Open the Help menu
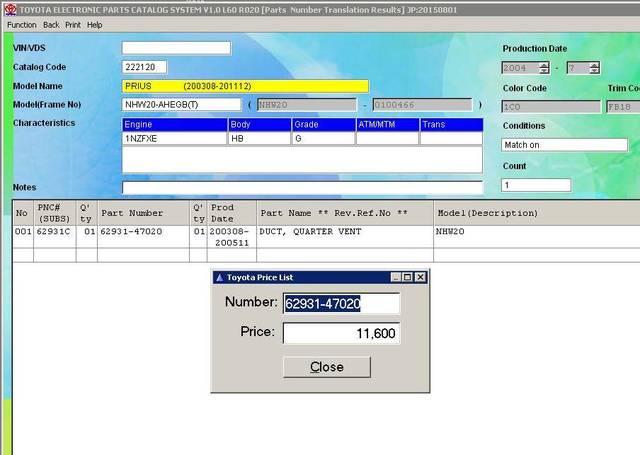This screenshot has height=455, width=640. [x=94, y=25]
